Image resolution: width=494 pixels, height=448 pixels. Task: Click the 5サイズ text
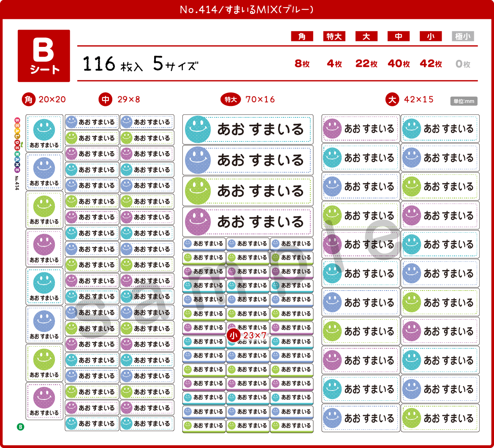[x=176, y=64]
